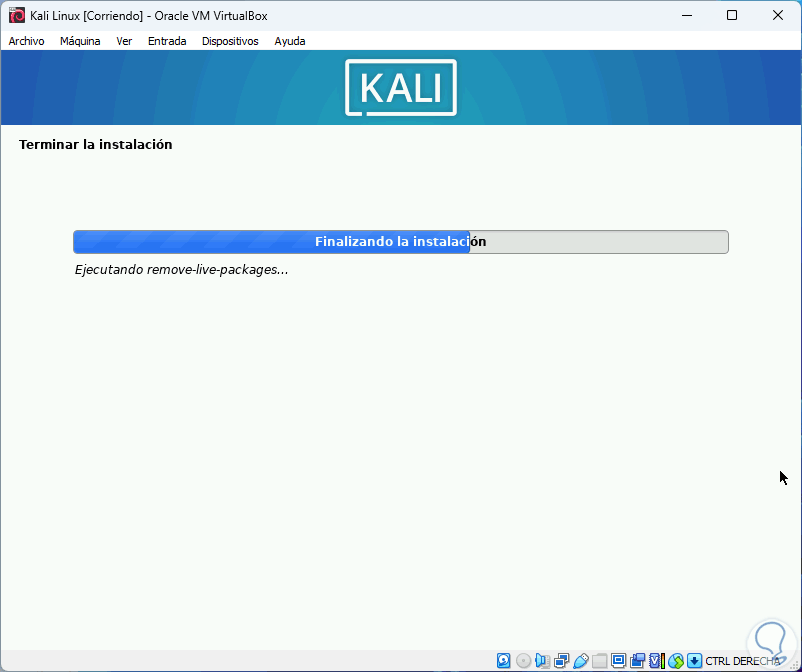The width and height of the screenshot is (802, 672).
Task: Click the Finalizando la instalación progress bar
Action: coord(400,242)
